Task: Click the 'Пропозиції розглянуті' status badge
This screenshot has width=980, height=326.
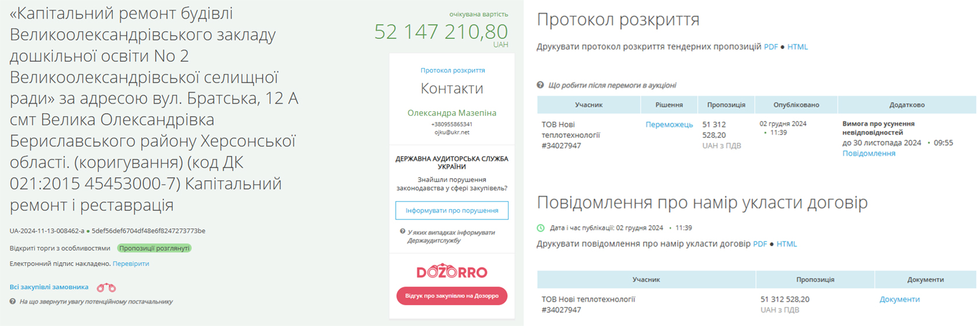Action: coord(154,248)
